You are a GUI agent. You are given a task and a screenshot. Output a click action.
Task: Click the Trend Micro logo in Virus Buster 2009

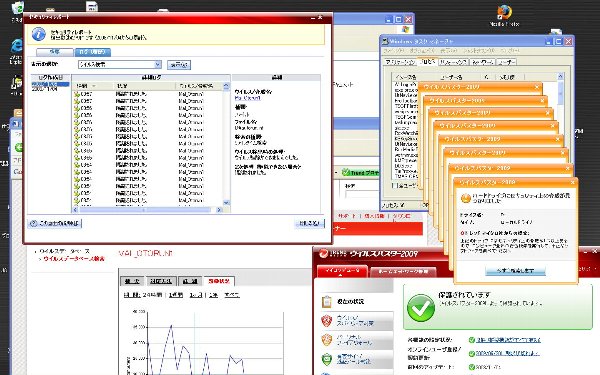tap(324, 254)
